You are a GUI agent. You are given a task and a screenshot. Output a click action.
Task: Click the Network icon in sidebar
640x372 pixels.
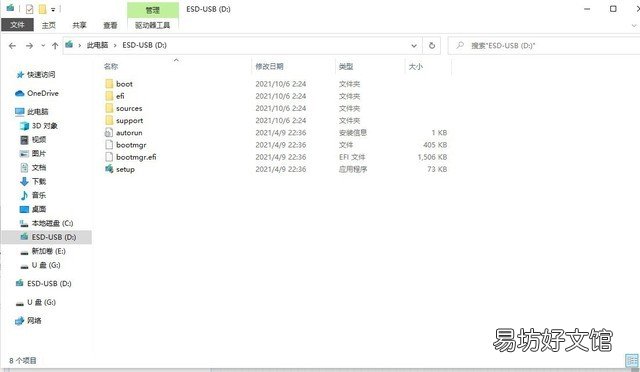coord(20,321)
